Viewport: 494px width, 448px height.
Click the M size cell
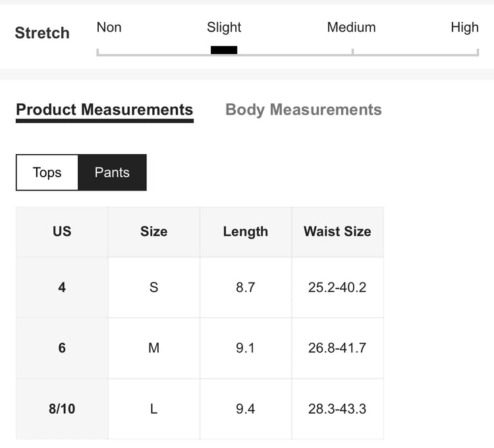(153, 348)
